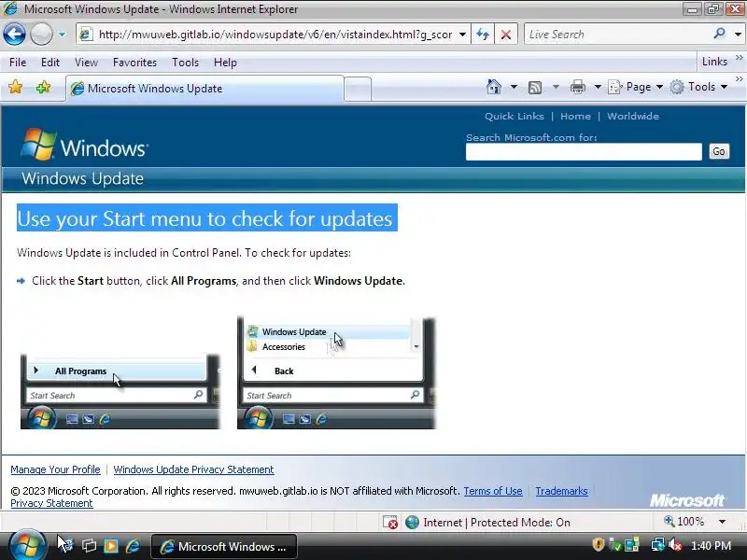Select the Microsoft Windows Update tab
The height and width of the screenshot is (560, 747).
[204, 89]
